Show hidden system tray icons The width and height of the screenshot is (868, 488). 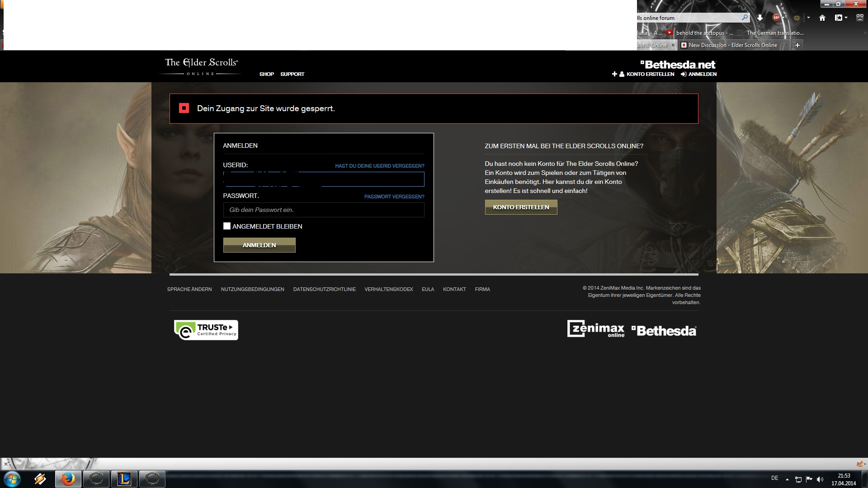click(x=787, y=479)
